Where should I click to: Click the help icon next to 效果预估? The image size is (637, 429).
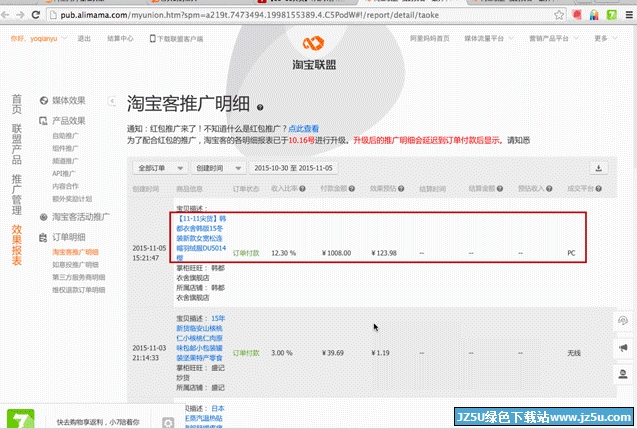(401, 189)
